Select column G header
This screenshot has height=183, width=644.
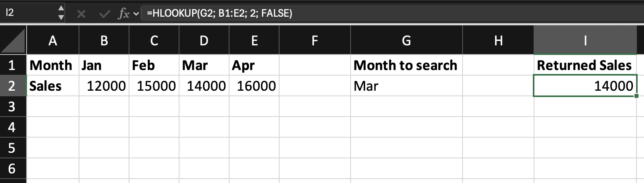pyautogui.click(x=406, y=40)
